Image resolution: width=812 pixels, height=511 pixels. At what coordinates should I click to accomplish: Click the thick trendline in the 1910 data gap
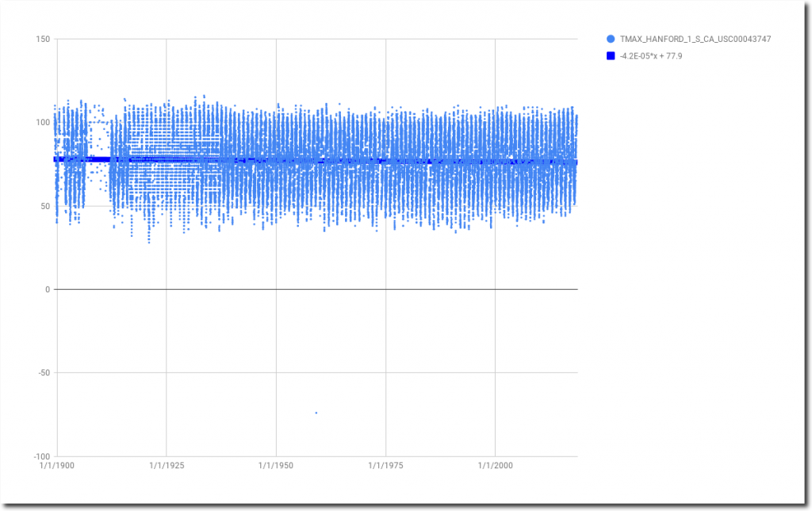[x=99, y=159]
